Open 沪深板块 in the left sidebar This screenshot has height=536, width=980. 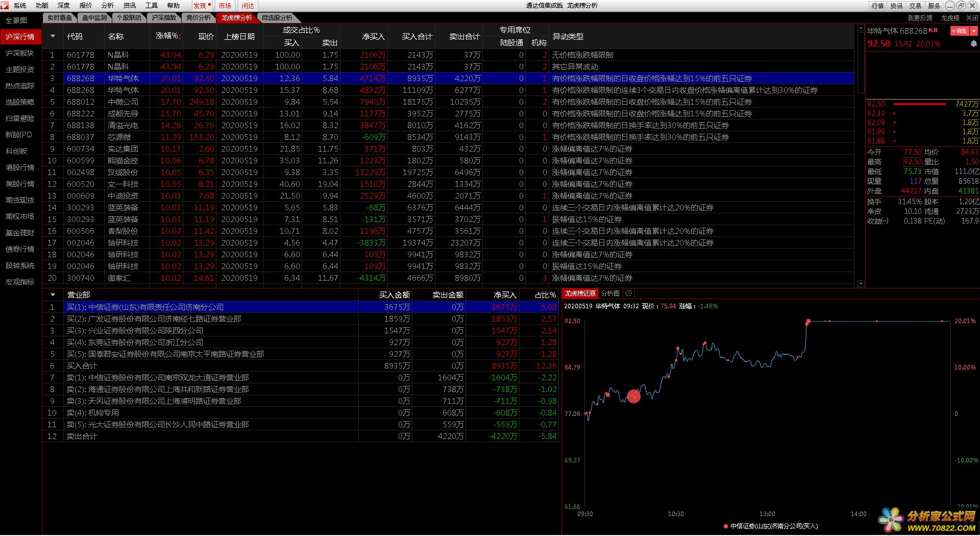pyautogui.click(x=20, y=53)
